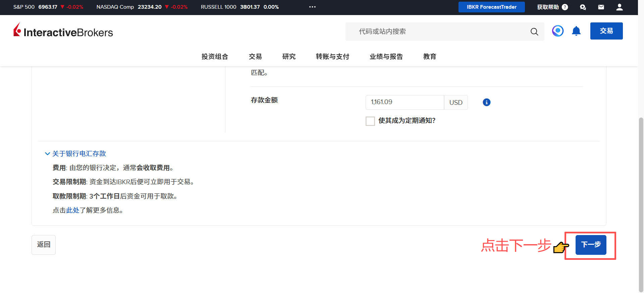The image size is (644, 293).
Task: Open the circular blue assistant icon
Action: [x=557, y=31]
